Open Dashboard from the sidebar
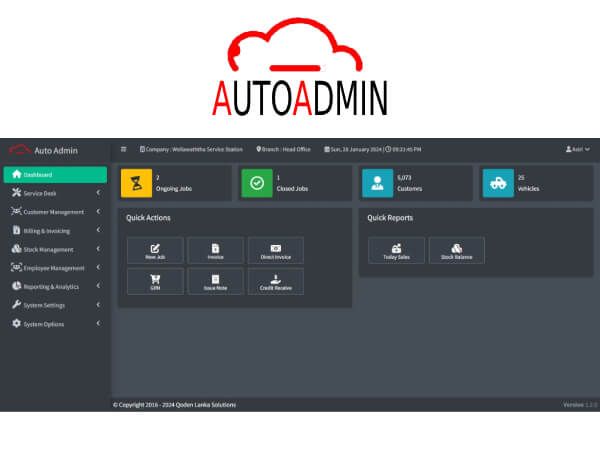The image size is (600, 450). pyautogui.click(x=55, y=174)
